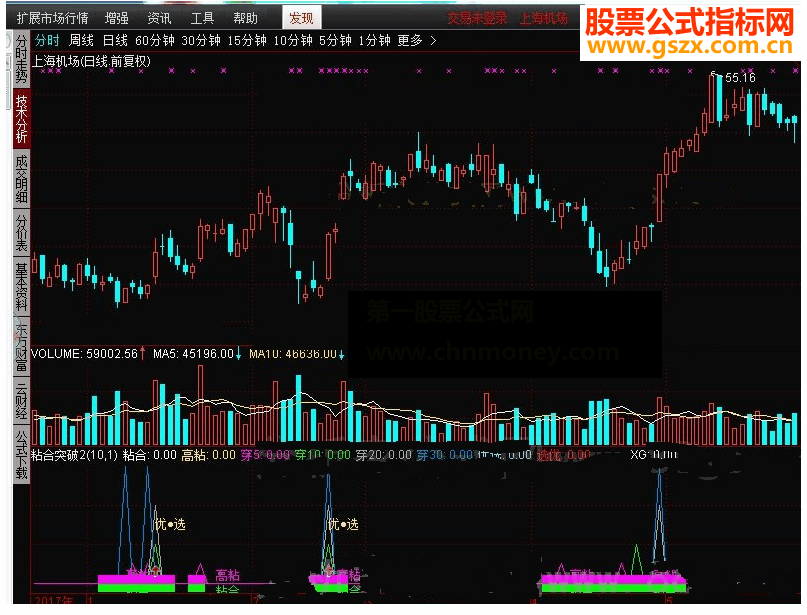The image size is (807, 615).
Task: Select the 60分钟 period
Action: (155, 40)
